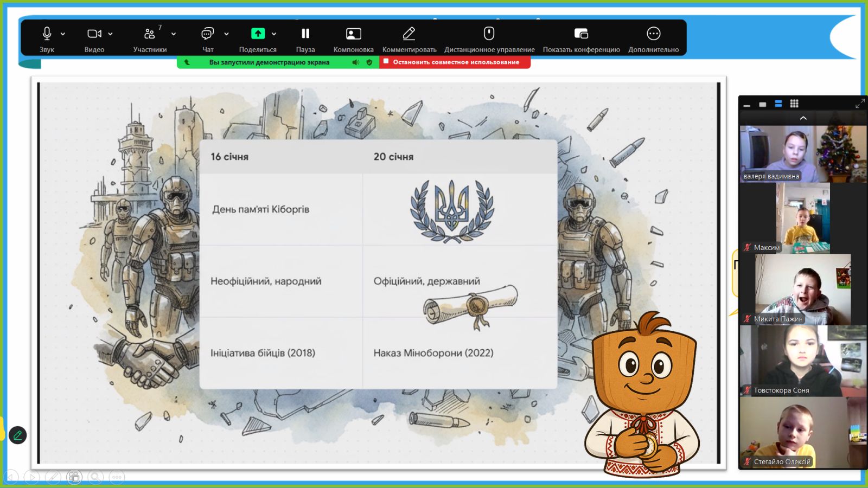Viewport: 868px width, 488px height.
Task: Toggle shared computer sound speaker icon
Action: (x=355, y=62)
